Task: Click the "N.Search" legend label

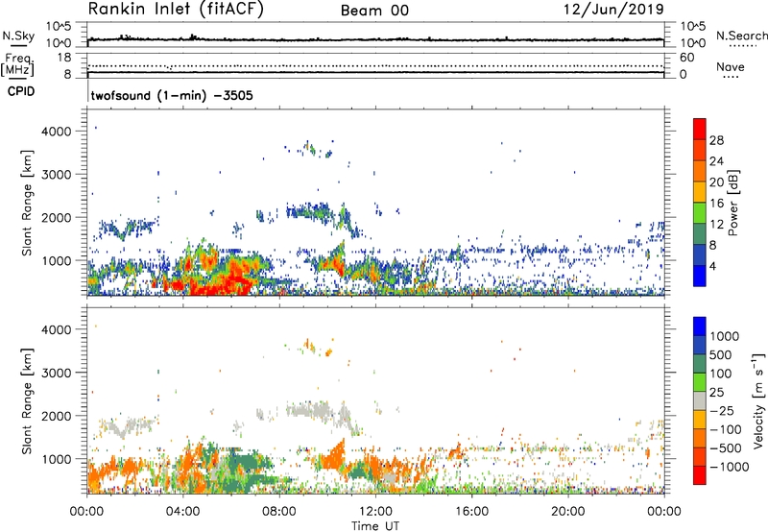Action: (741, 36)
